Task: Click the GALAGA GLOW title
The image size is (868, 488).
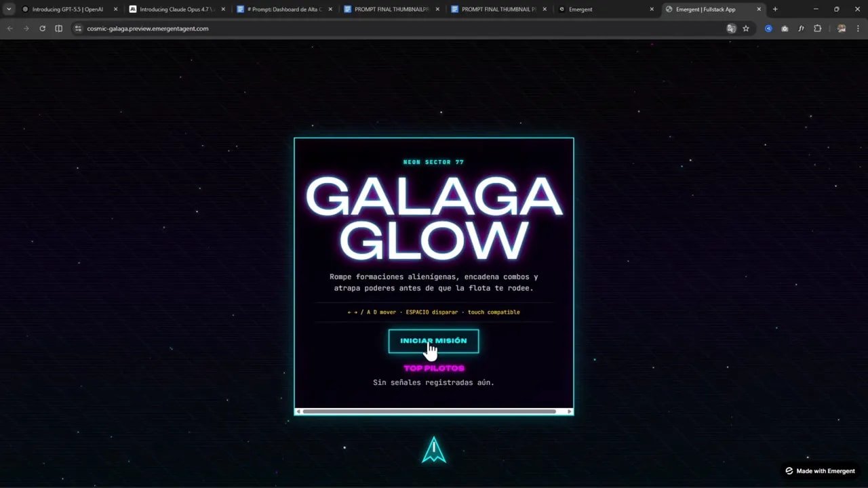Action: 434,218
